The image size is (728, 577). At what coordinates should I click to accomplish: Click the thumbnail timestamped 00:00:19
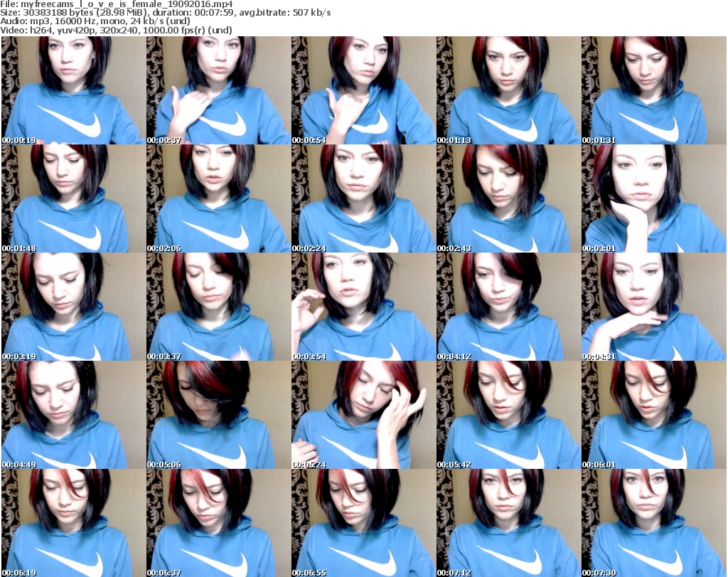click(73, 90)
